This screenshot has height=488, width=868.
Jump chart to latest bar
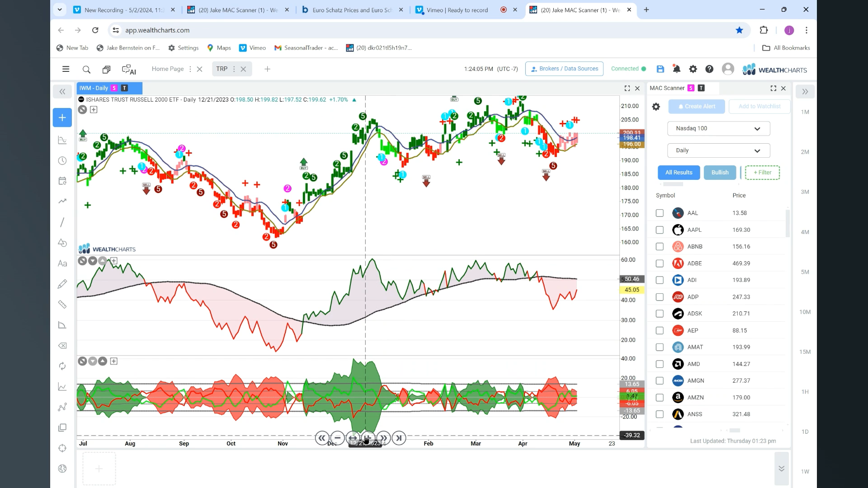(399, 438)
